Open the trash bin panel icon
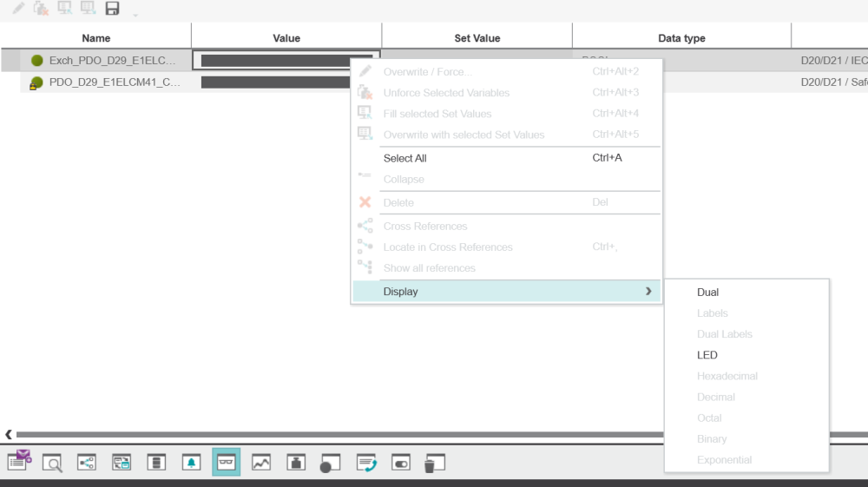The height and width of the screenshot is (487, 868). 434,464
